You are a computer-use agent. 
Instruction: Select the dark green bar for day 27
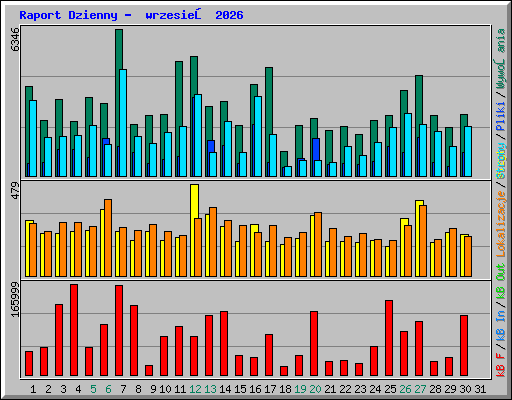click(x=419, y=100)
